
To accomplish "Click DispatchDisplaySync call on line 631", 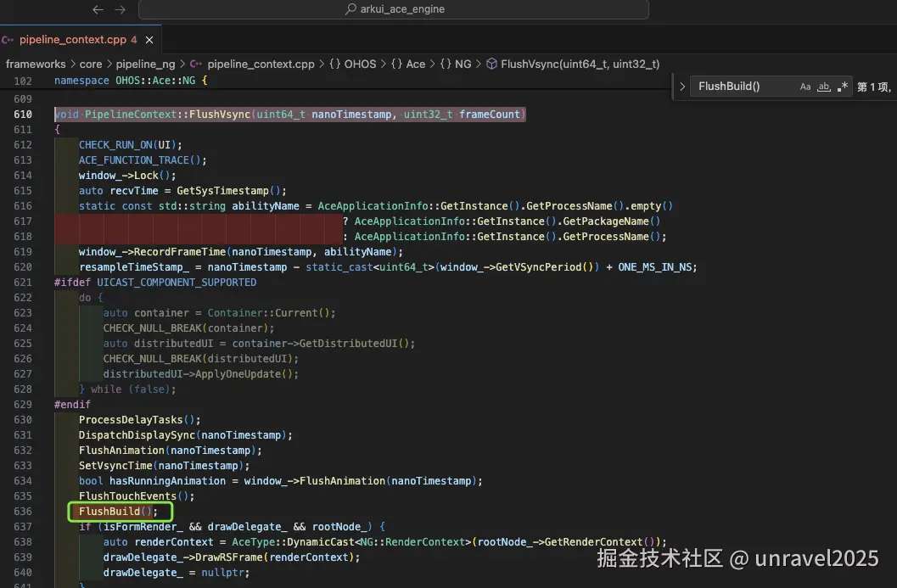I will pyautogui.click(x=186, y=435).
